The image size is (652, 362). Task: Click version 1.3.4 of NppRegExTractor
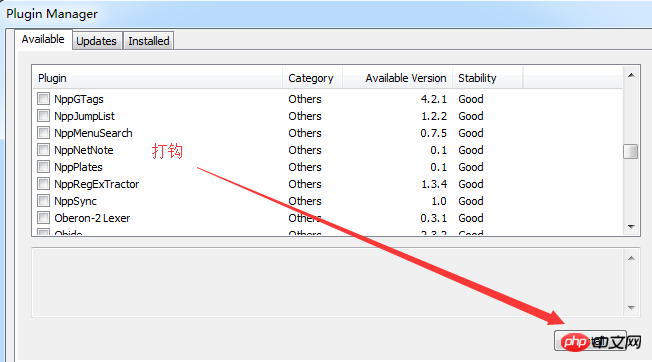[434, 184]
